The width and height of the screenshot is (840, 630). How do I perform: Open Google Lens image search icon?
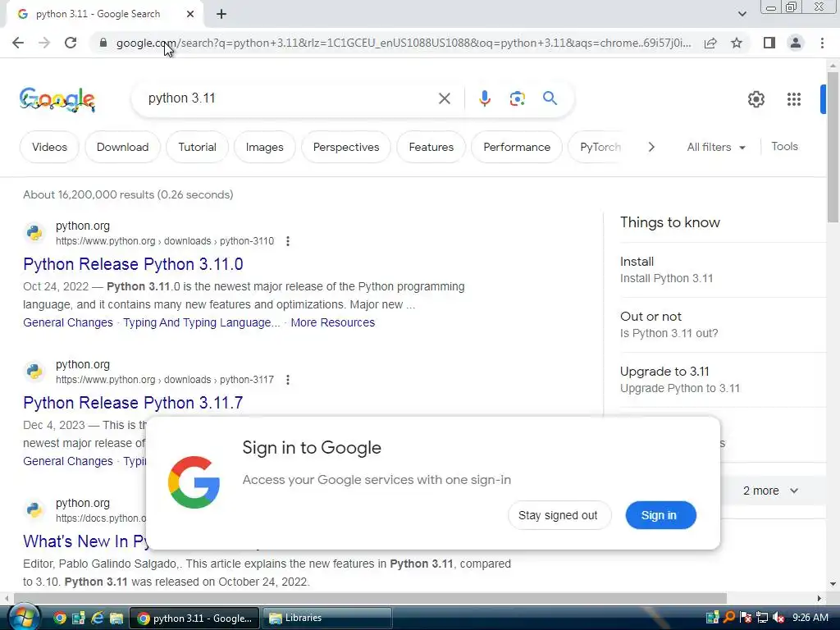[x=517, y=98]
